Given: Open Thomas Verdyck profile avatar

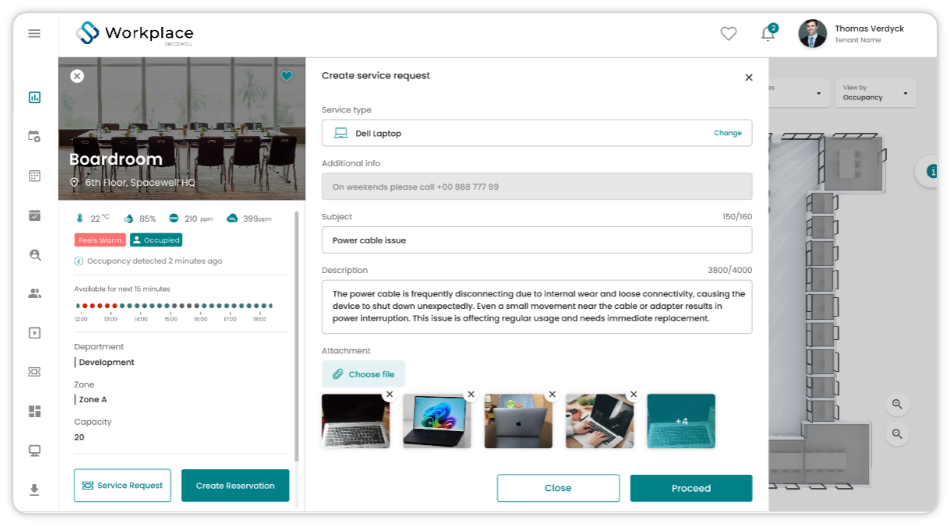Looking at the screenshot, I should [812, 33].
